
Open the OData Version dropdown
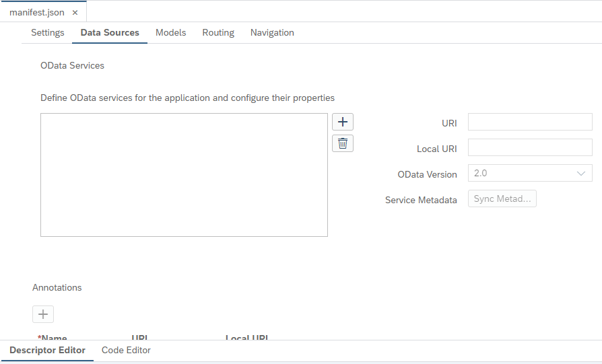point(530,174)
